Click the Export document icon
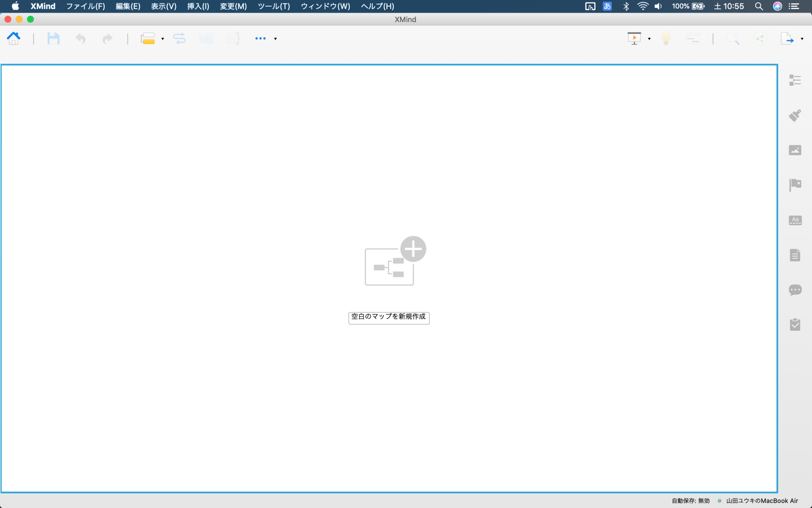Image resolution: width=812 pixels, height=508 pixels. click(x=787, y=38)
